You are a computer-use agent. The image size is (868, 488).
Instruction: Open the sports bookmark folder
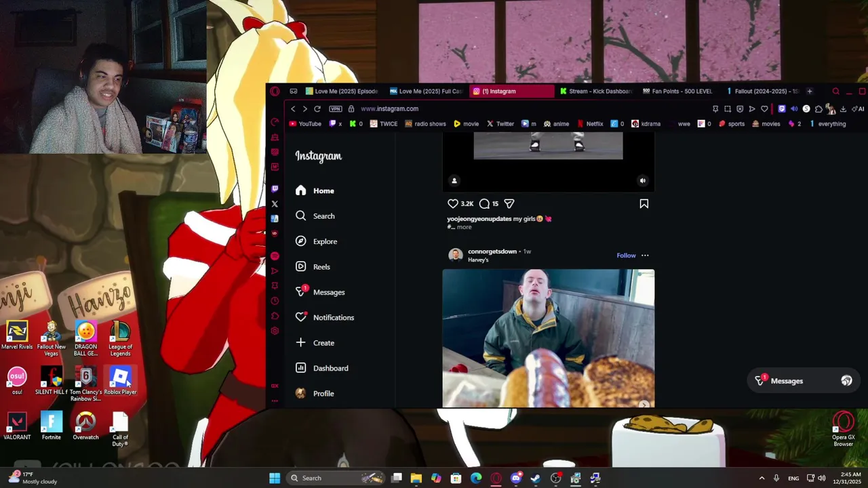tap(731, 124)
